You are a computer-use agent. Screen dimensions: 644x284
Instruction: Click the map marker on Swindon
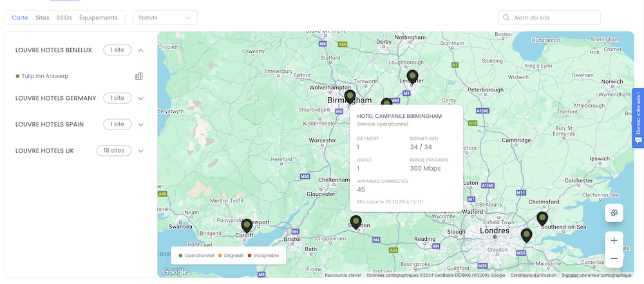(356, 222)
